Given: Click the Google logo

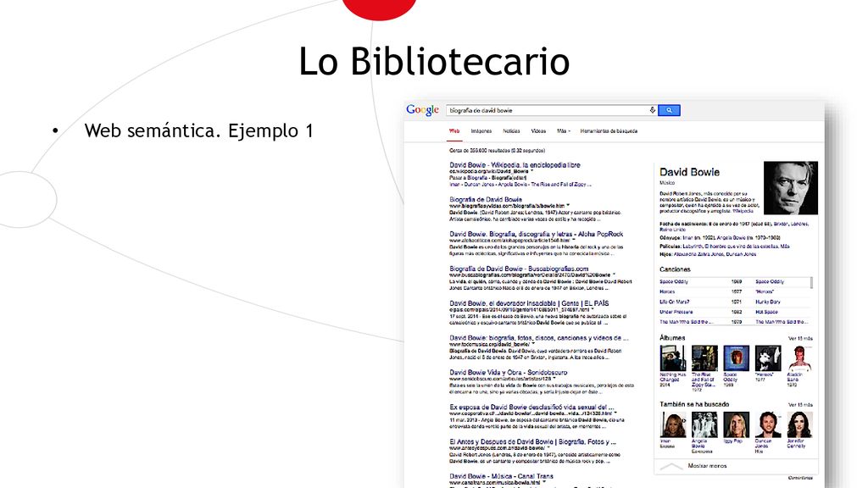Looking at the screenshot, I should click(422, 109).
